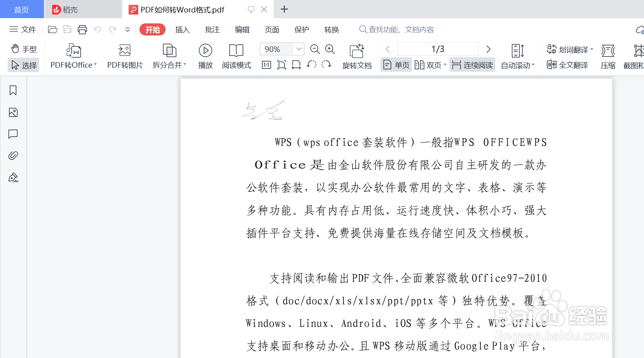Open thumbnail panel in sidebar
The image size is (644, 358).
point(13,112)
